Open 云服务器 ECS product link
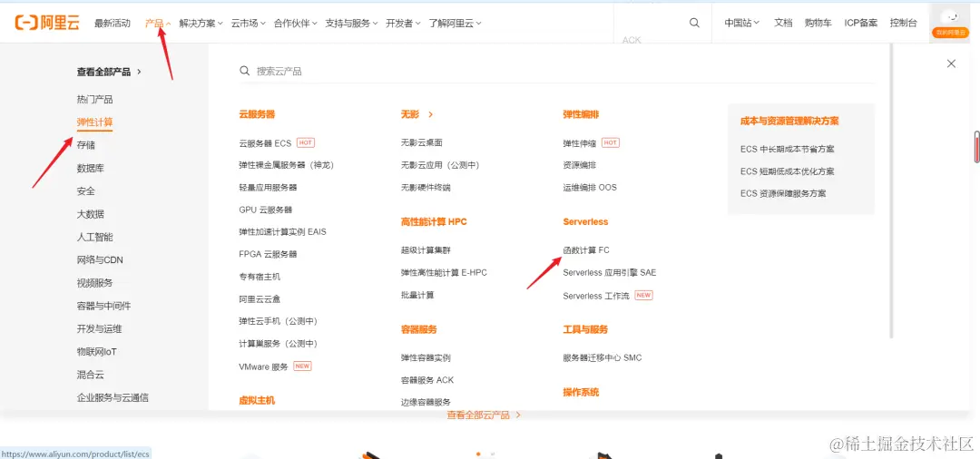The image size is (980, 459). (x=265, y=143)
